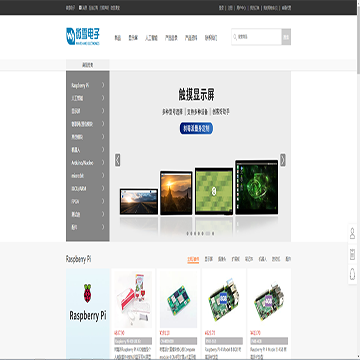
Task: Click the Waveshare logo in header
Action: [83, 36]
